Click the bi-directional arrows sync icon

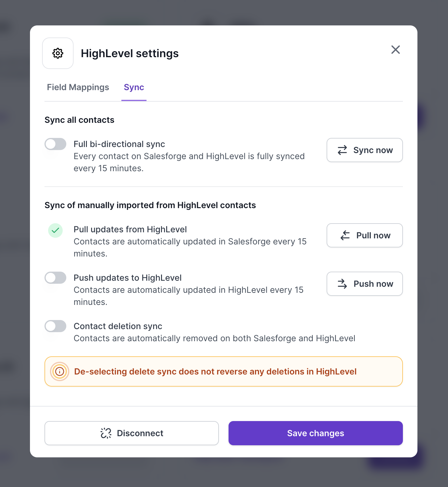pyautogui.click(x=342, y=150)
